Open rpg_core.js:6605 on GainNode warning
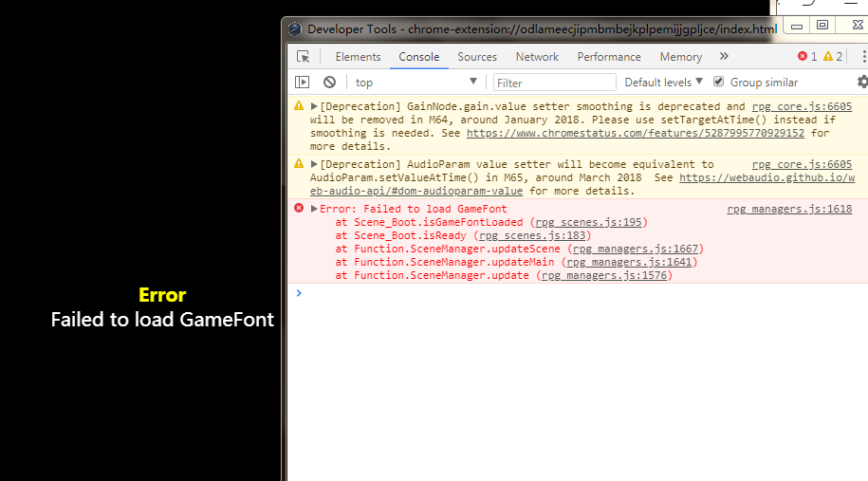Viewport: 868px width, 481px height. coord(803,107)
